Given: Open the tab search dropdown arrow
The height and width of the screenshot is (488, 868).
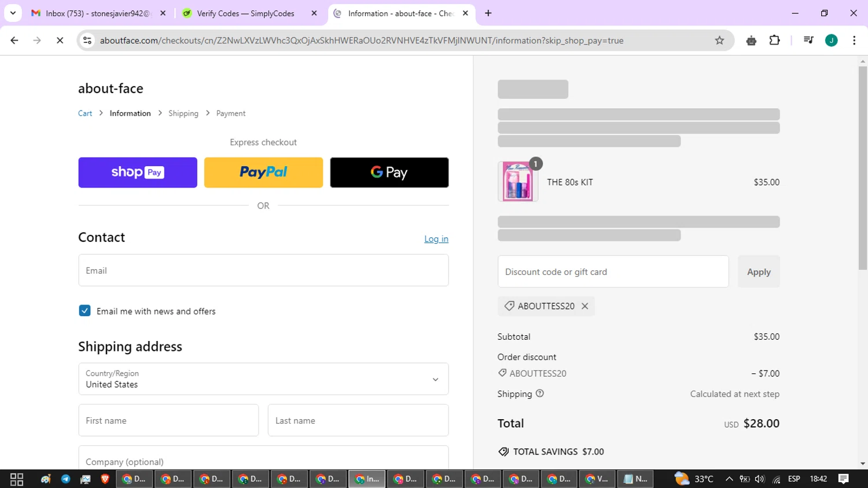Looking at the screenshot, I should tap(13, 13).
